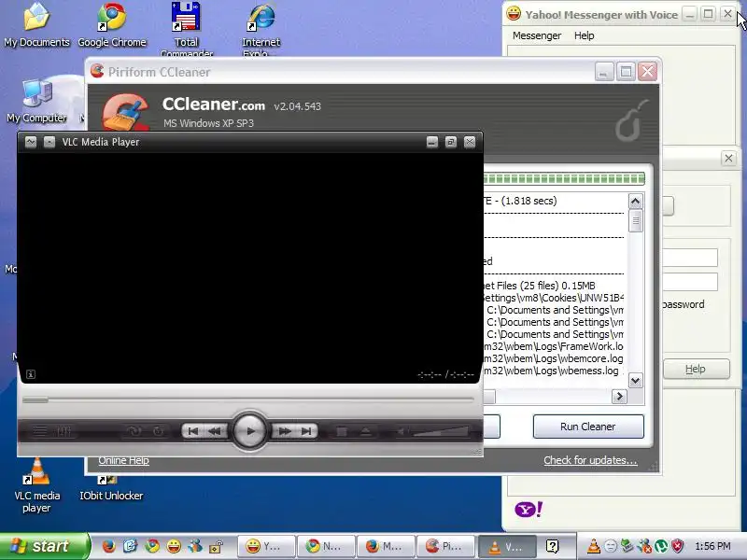Click CCleaner results scroll-right arrow
The width and height of the screenshot is (747, 560).
619,396
